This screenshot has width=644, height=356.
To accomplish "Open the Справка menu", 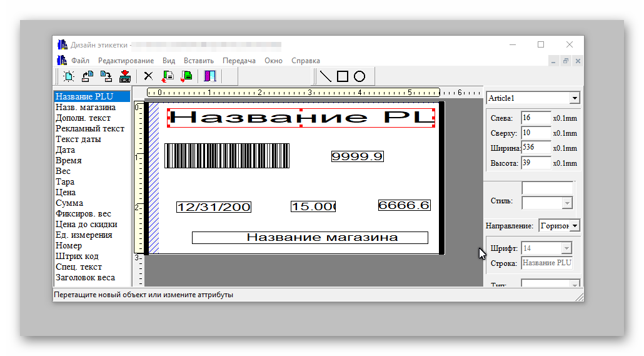I will [306, 61].
